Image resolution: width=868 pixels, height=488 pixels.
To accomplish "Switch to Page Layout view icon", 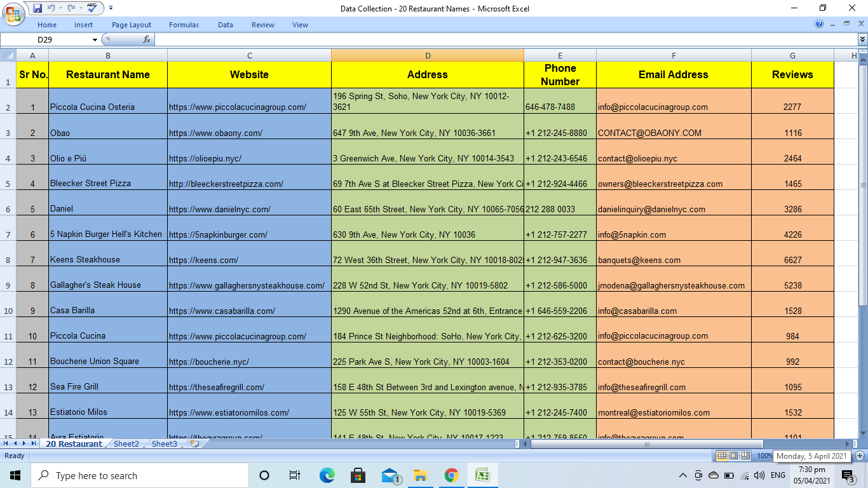I will pyautogui.click(x=733, y=456).
